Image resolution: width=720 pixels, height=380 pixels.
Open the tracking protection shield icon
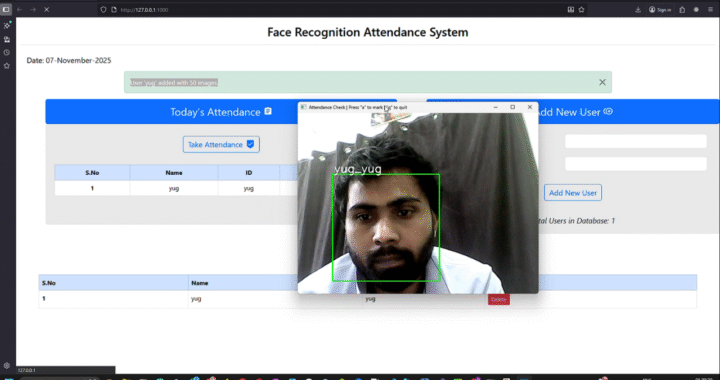(x=103, y=10)
